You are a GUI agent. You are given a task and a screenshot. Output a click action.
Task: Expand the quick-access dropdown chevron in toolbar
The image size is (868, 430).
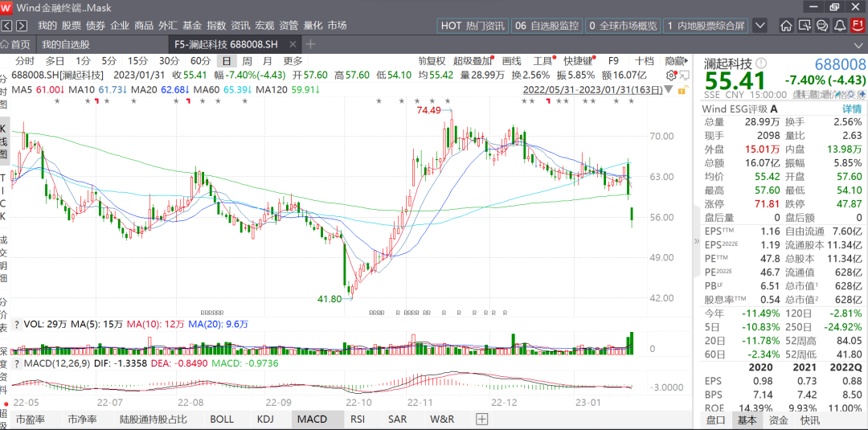click(x=760, y=26)
